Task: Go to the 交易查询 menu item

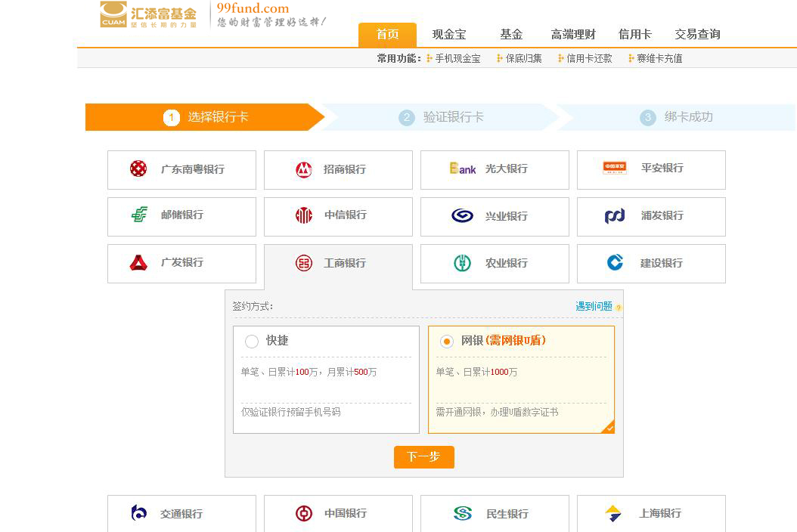Action: [697, 35]
